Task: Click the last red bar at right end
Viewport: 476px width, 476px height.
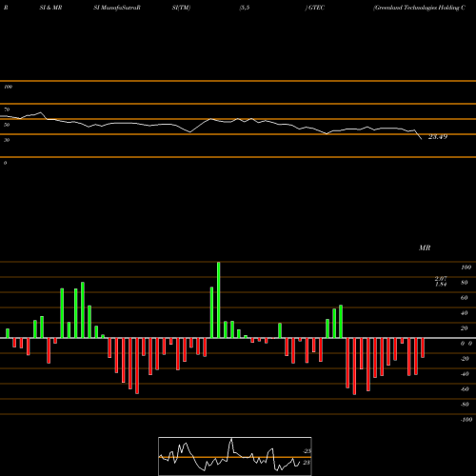Action: (423, 347)
